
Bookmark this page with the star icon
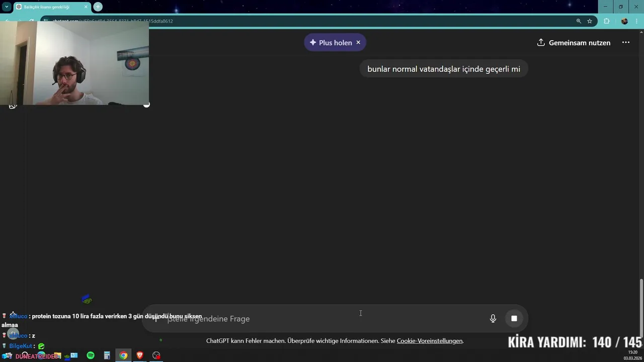point(590,21)
